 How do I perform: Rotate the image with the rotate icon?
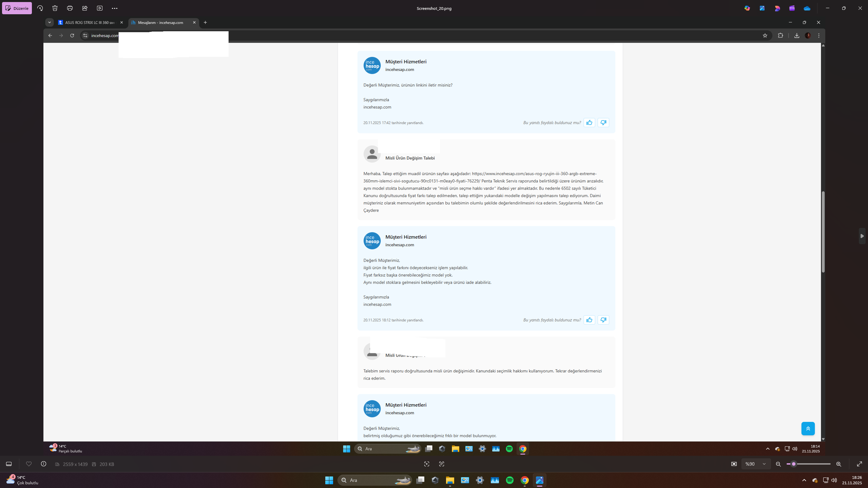coord(40,8)
